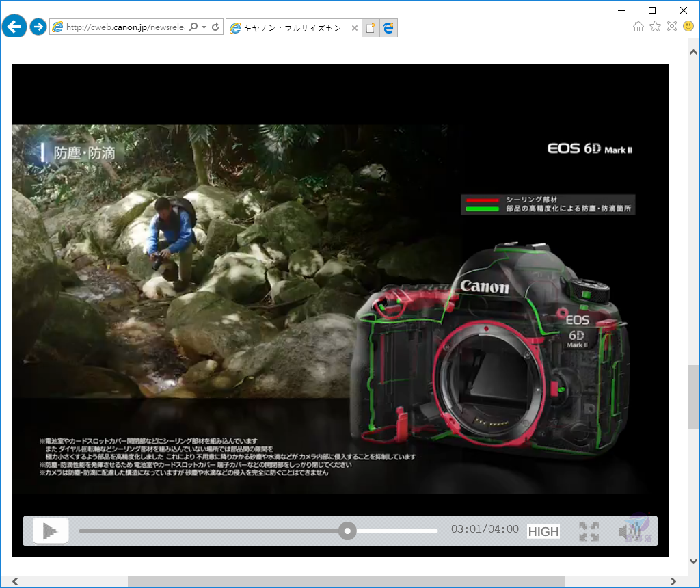Click the 防塵・防滴 heading in video

coord(84,153)
